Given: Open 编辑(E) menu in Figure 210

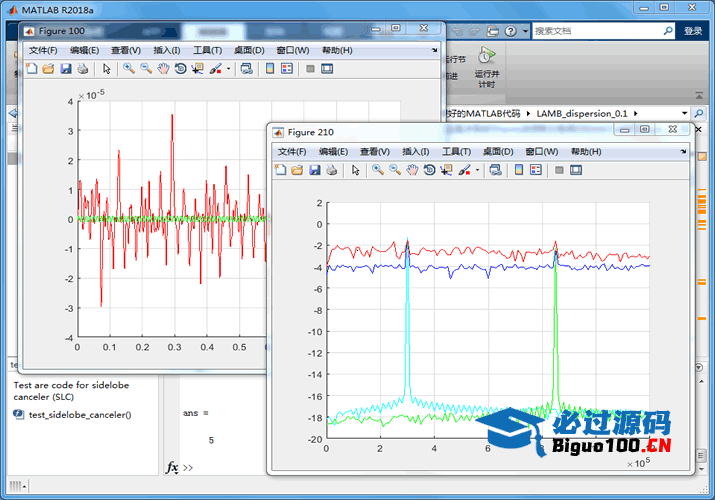Looking at the screenshot, I should pos(333,151).
